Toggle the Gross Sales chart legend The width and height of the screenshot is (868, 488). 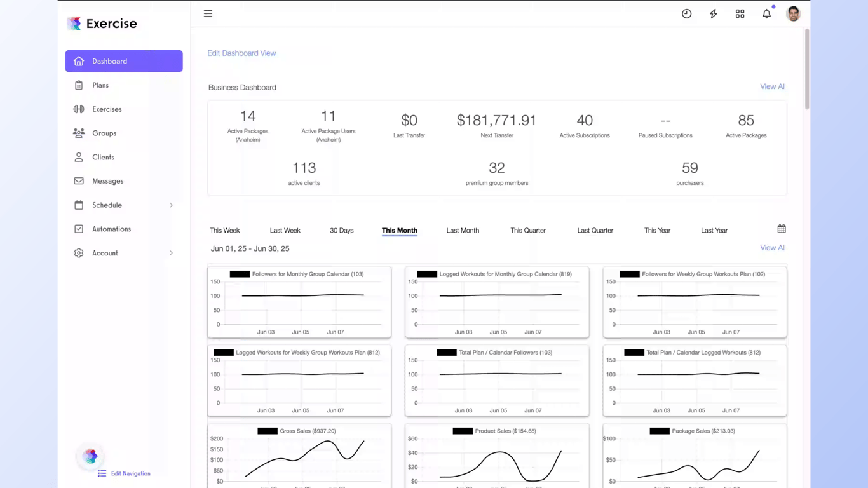pos(297,431)
